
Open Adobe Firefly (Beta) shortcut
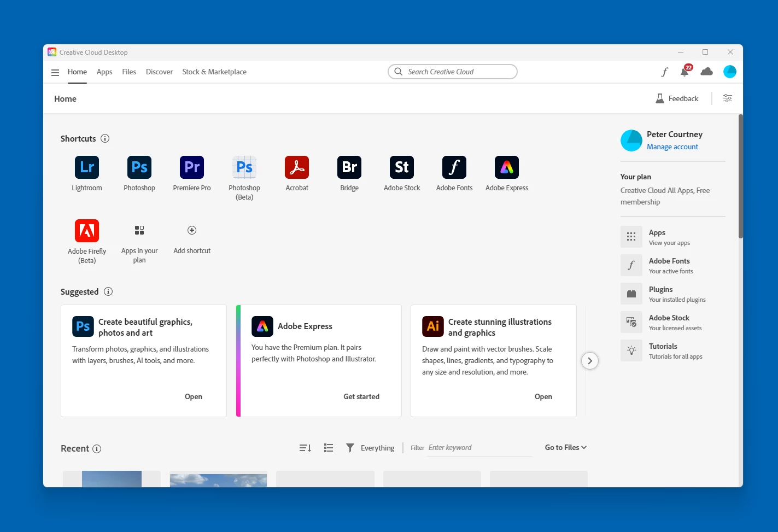[87, 231]
